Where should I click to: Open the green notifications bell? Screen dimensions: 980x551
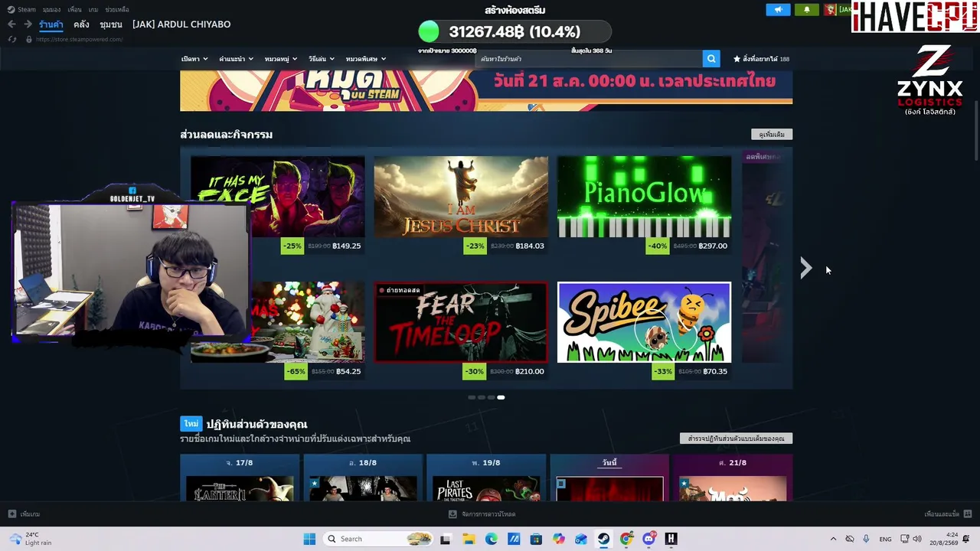[806, 9]
